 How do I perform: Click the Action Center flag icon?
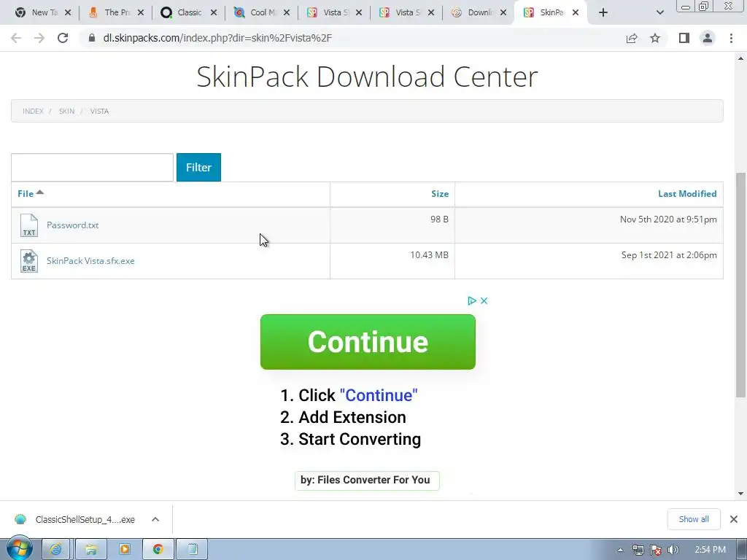click(x=656, y=550)
